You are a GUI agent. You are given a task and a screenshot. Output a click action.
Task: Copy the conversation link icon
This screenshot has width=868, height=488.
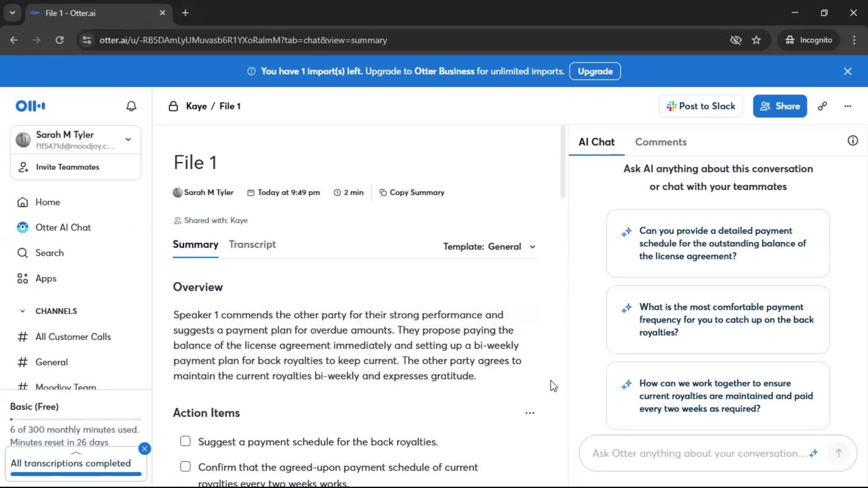[x=822, y=106]
